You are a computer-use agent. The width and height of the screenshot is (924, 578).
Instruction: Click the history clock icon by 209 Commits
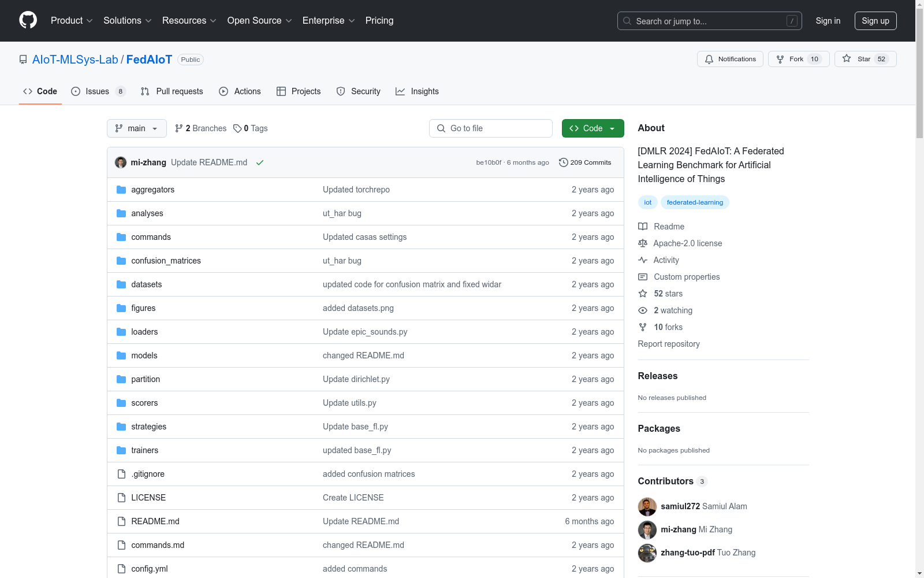[564, 162]
